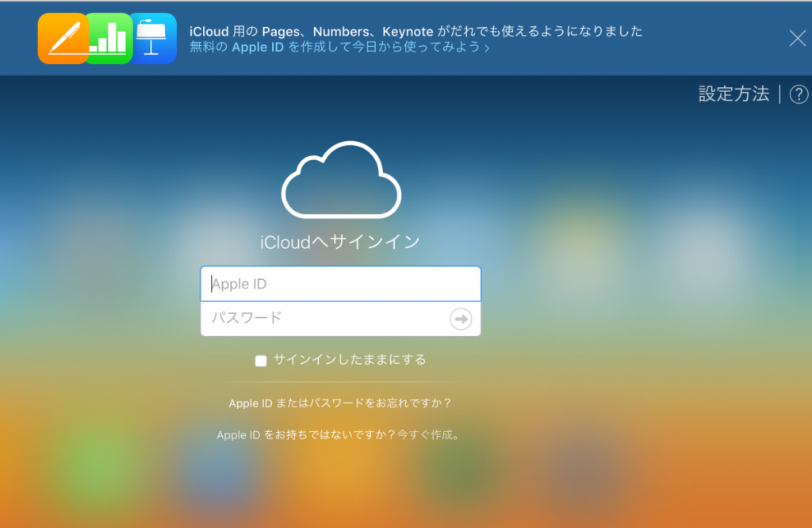Click the blue Keynote app icon
Viewport: 812px width, 528px height.
tap(153, 38)
